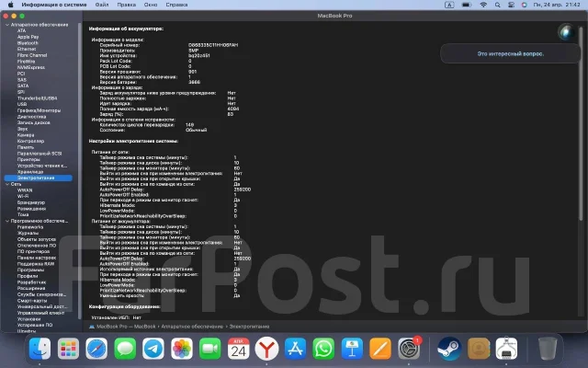Select Память in the sidebar
Image resolution: width=588 pixels, height=368 pixels.
[x=26, y=147]
